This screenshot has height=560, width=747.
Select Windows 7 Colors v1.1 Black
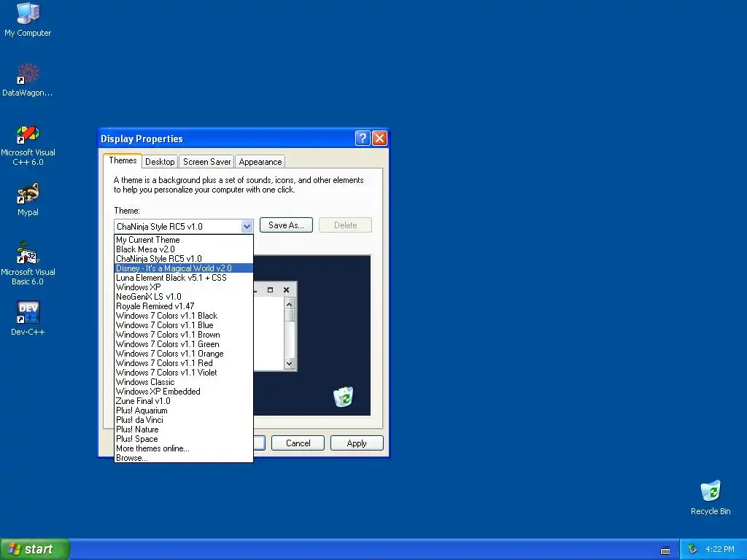point(183,316)
